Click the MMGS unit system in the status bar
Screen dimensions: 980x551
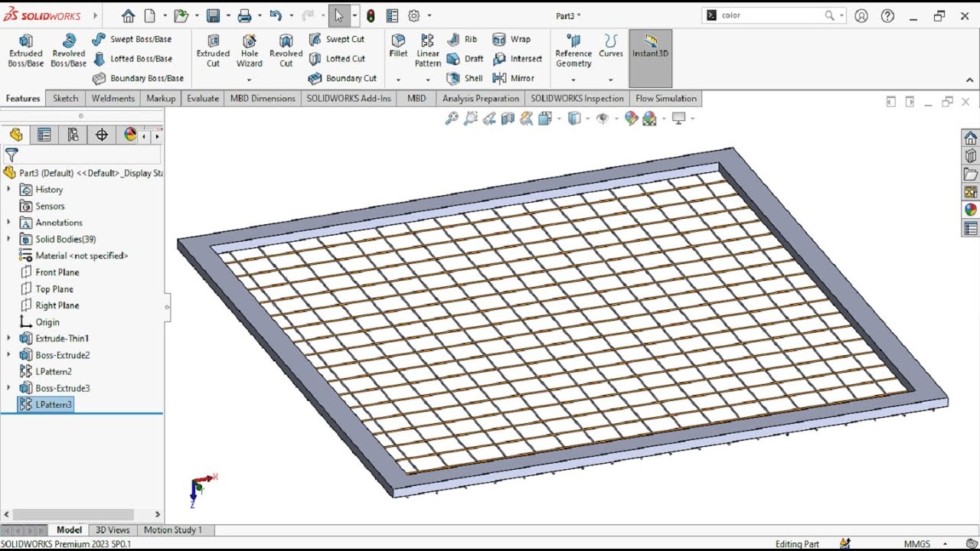pyautogui.click(x=917, y=544)
